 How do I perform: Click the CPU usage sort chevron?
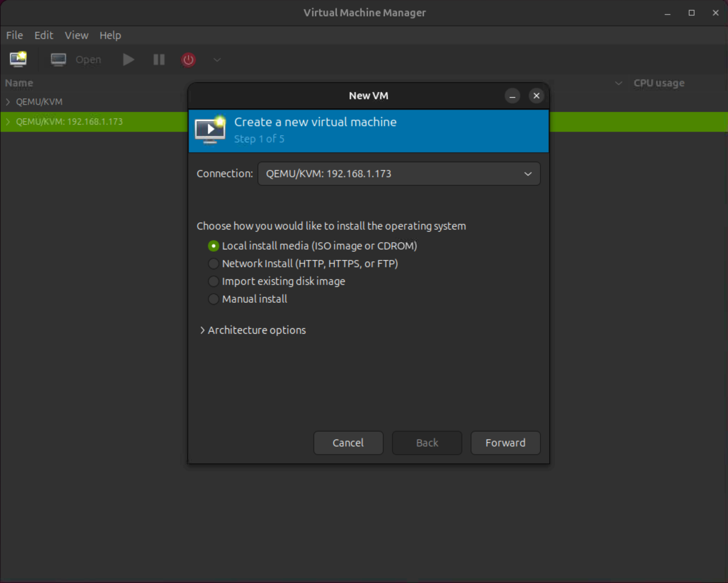pyautogui.click(x=618, y=83)
